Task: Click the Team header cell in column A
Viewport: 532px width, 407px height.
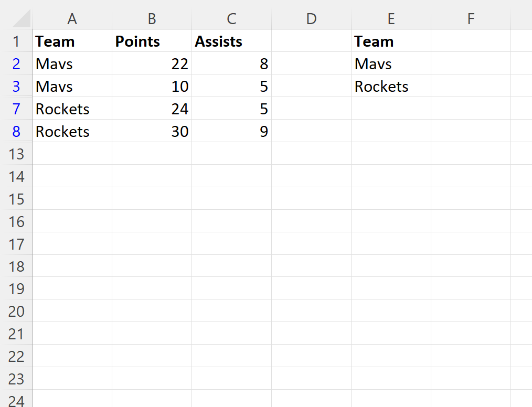Action: (x=72, y=41)
